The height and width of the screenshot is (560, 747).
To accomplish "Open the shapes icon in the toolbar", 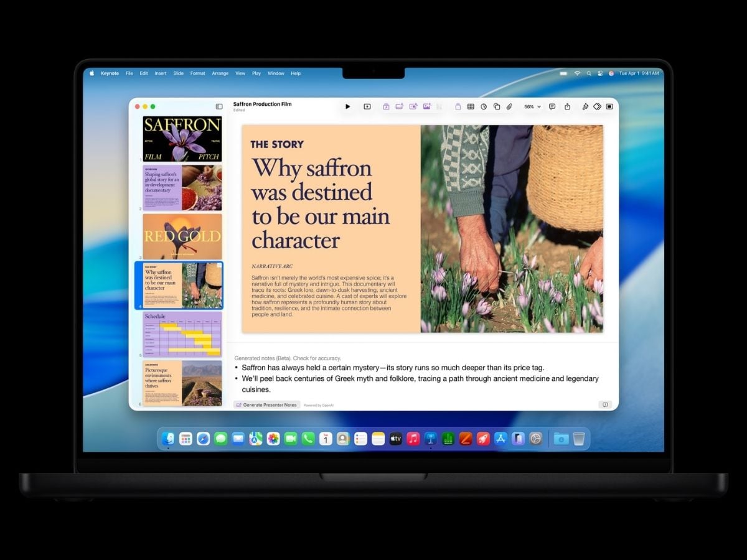I will click(496, 106).
